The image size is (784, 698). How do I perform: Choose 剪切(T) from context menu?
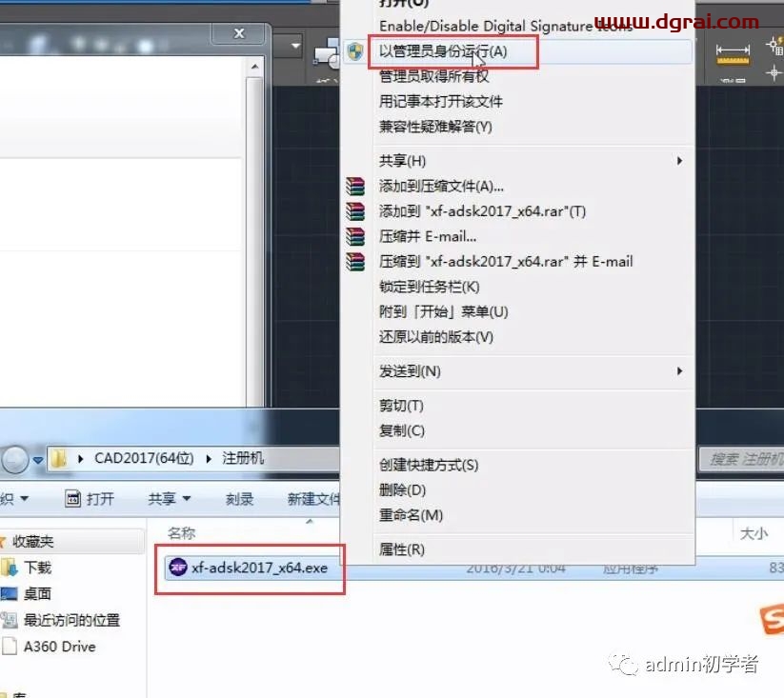point(401,406)
